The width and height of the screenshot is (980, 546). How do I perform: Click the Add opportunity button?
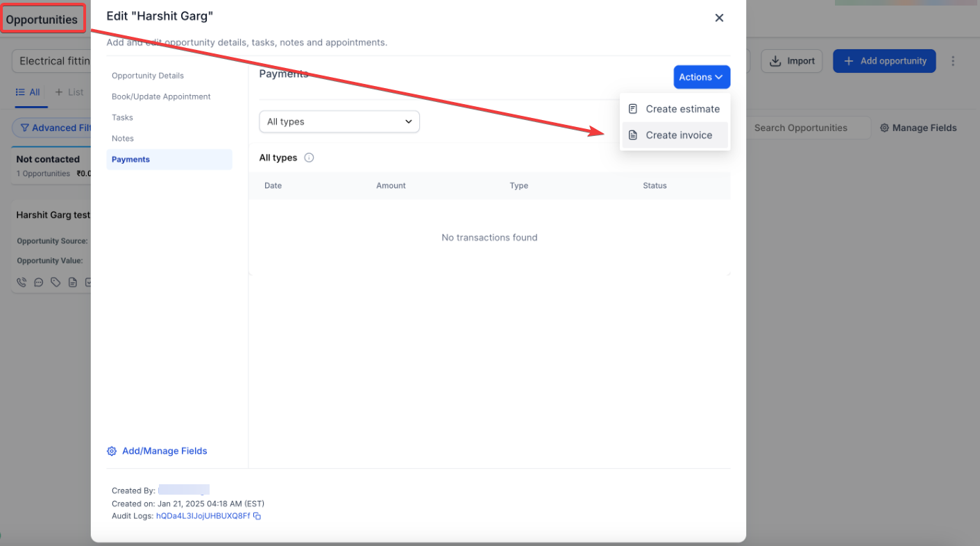pyautogui.click(x=884, y=61)
